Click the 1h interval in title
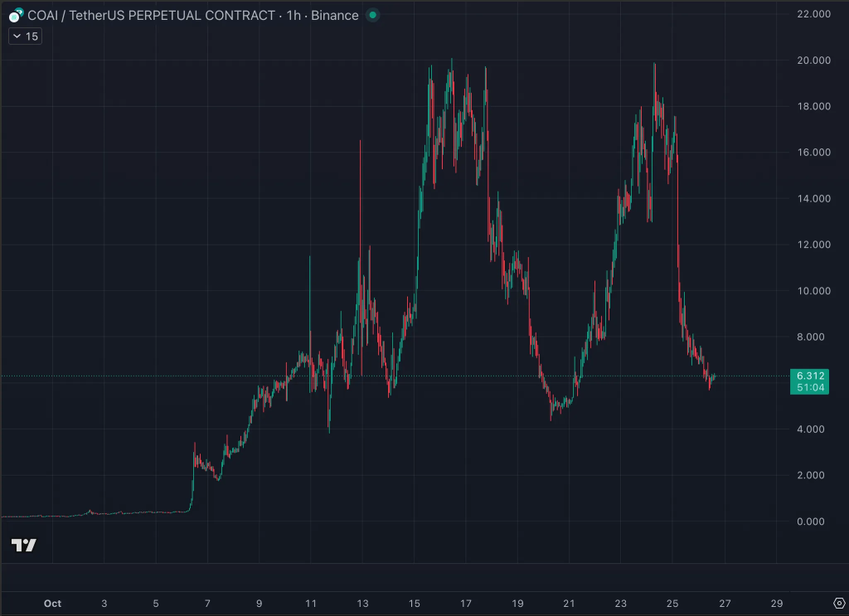Screen dimensions: 849x616 (x=293, y=16)
